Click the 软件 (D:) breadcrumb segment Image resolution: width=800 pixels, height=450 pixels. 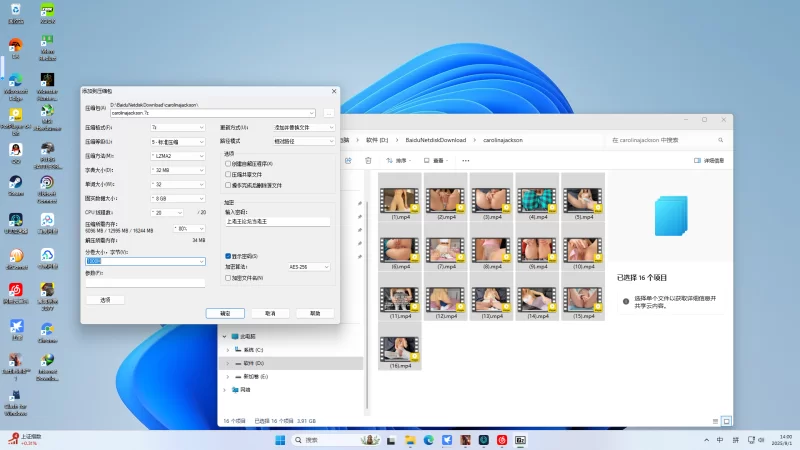coord(377,140)
